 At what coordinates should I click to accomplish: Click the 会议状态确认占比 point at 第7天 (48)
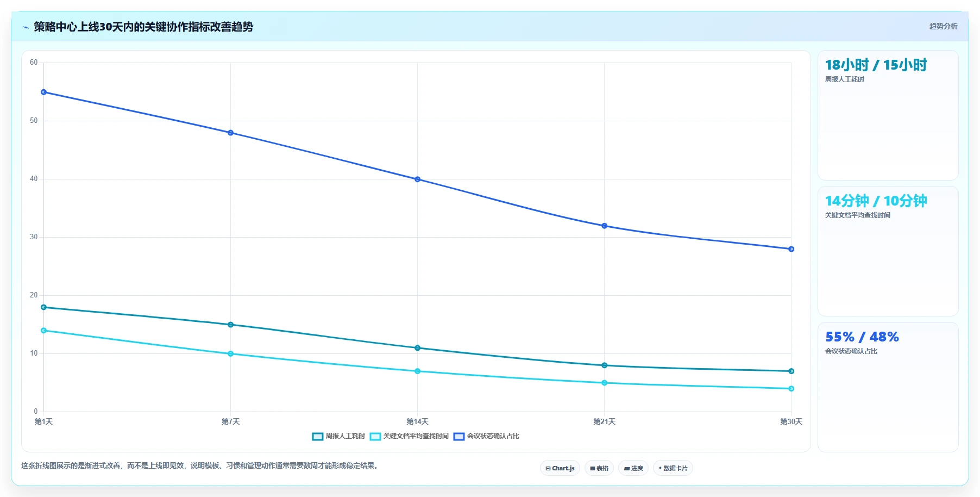pos(231,133)
